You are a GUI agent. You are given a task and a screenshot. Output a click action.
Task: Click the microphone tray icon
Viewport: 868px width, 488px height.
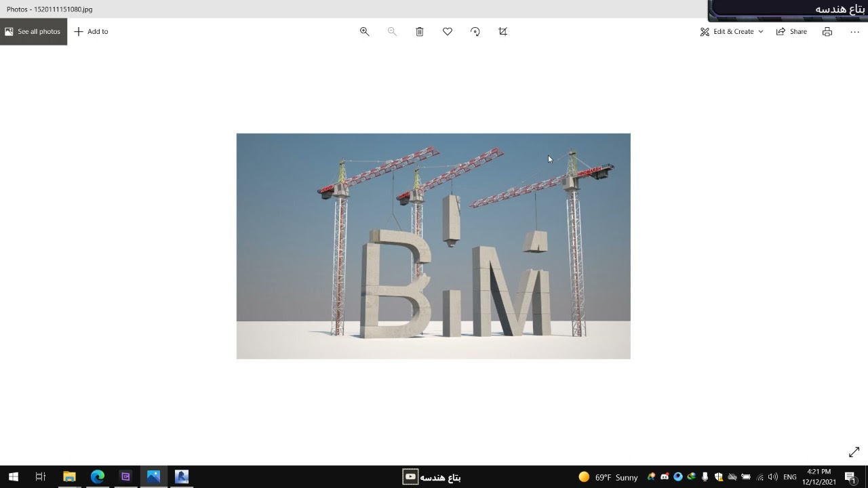click(705, 476)
